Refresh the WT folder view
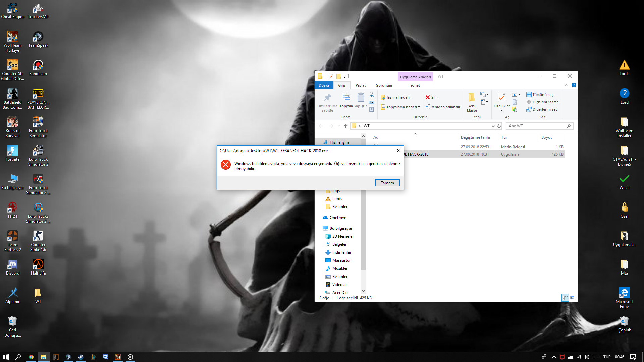This screenshot has width=644, height=362. point(499,126)
